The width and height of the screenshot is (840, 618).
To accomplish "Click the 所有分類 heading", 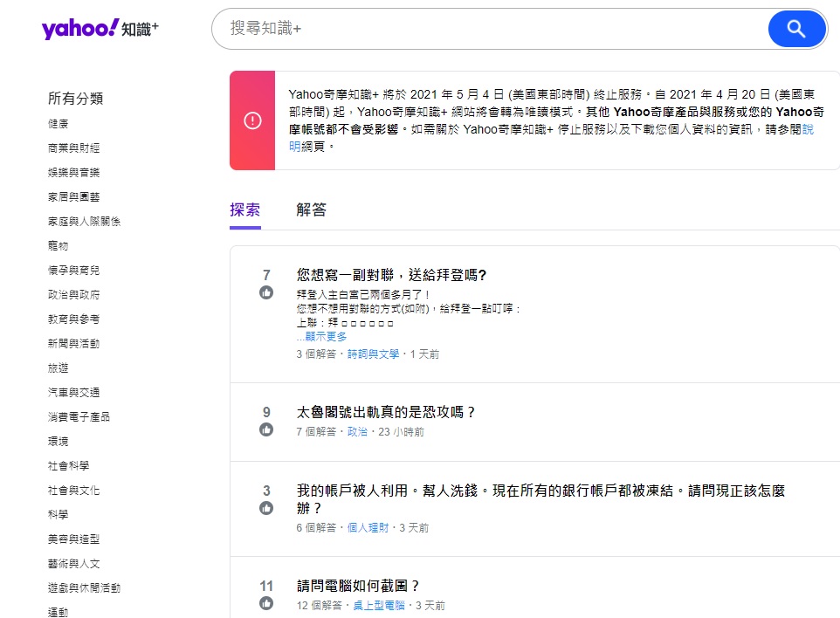I will tap(76, 99).
